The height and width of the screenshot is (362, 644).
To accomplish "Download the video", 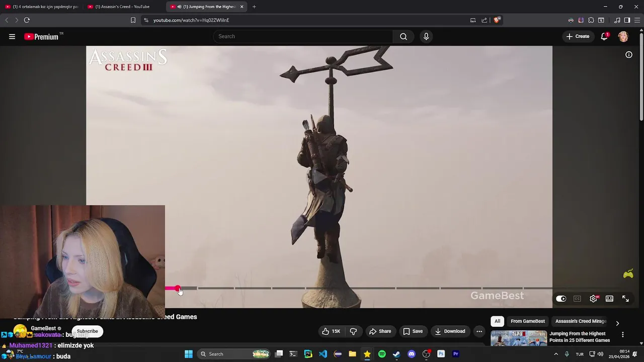I will 450,331.
